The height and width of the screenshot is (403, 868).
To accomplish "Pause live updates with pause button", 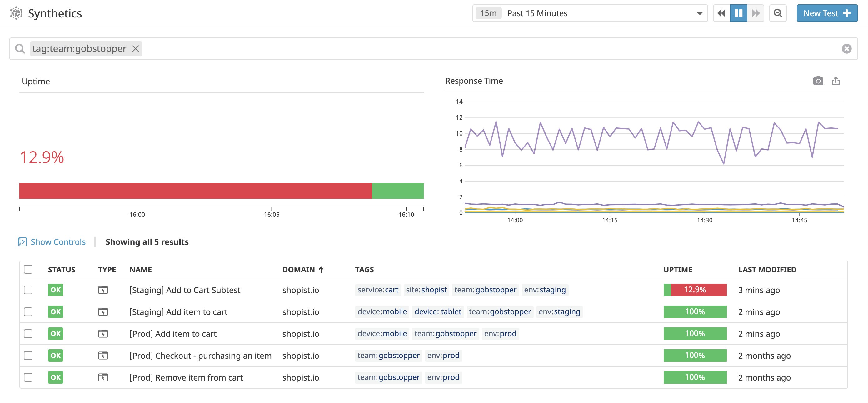I will [x=738, y=13].
